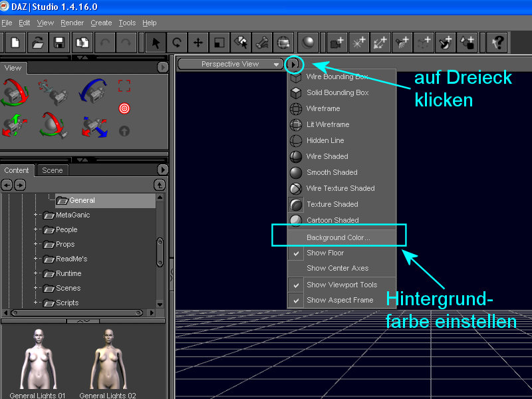532x399 pixels.
Task: Go up one folder level
Action: point(160,186)
